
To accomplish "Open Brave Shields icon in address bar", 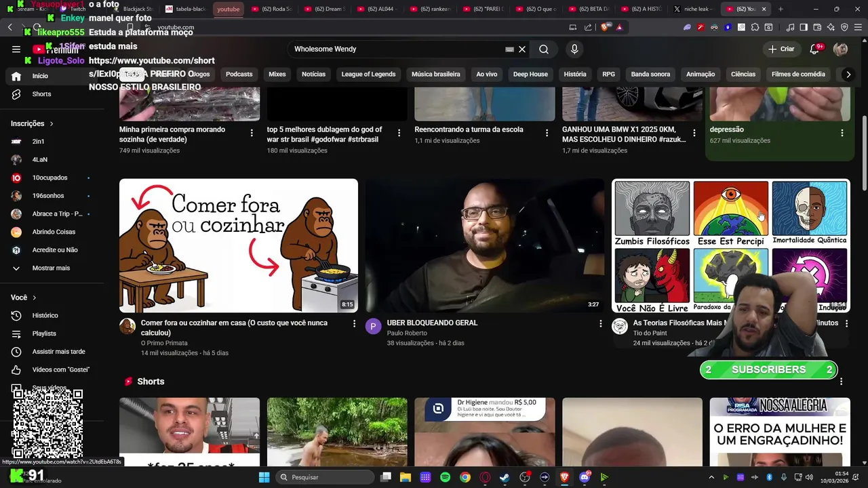I will pyautogui.click(x=604, y=27).
